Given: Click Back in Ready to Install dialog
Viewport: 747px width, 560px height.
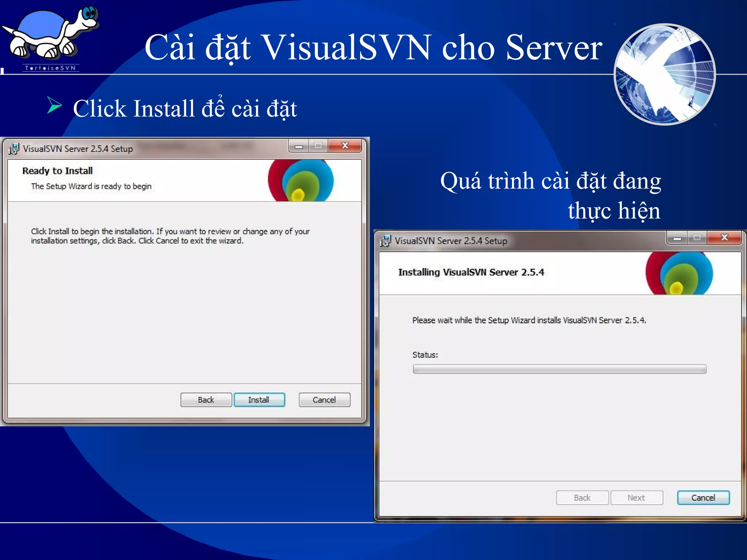Looking at the screenshot, I should pos(206,400).
